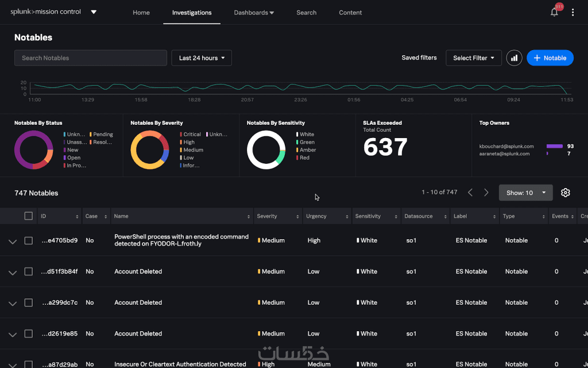The width and height of the screenshot is (588, 368).
Task: Sort the Name column sort arrows
Action: (x=248, y=217)
